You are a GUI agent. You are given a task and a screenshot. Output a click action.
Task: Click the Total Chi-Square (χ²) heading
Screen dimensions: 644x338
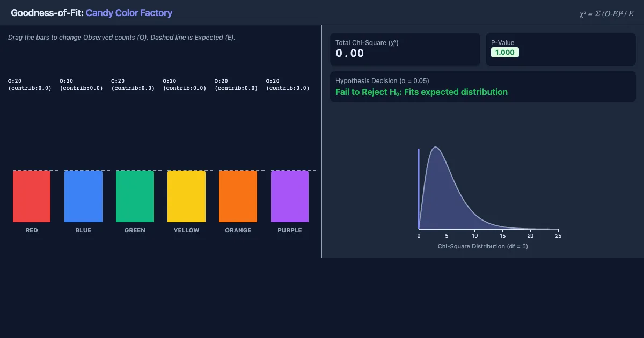click(x=367, y=43)
